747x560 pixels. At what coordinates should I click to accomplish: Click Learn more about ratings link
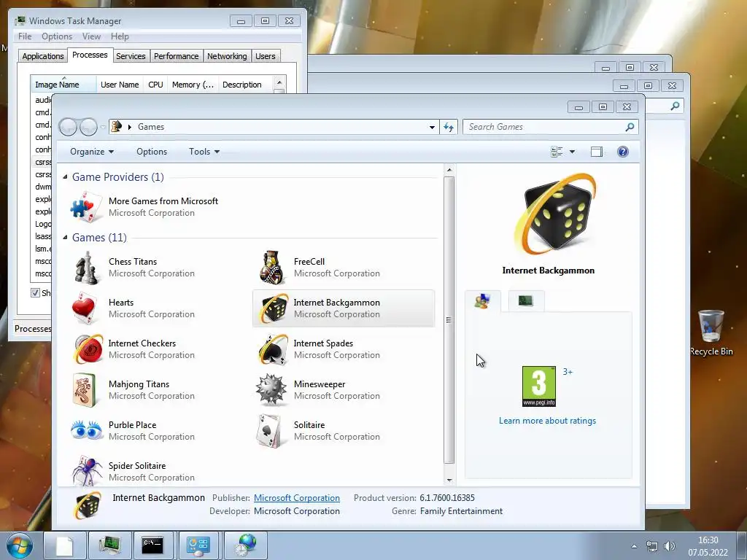547,421
